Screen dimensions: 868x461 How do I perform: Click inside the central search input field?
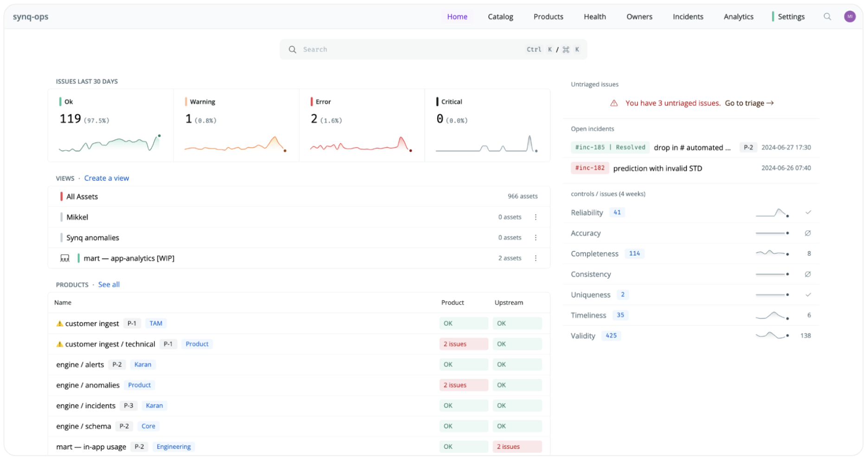click(x=417, y=49)
